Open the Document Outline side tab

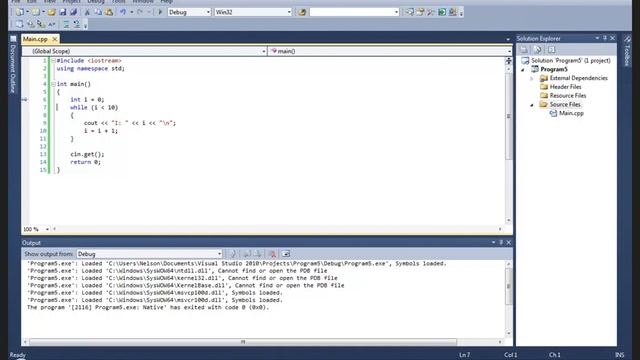tap(13, 64)
